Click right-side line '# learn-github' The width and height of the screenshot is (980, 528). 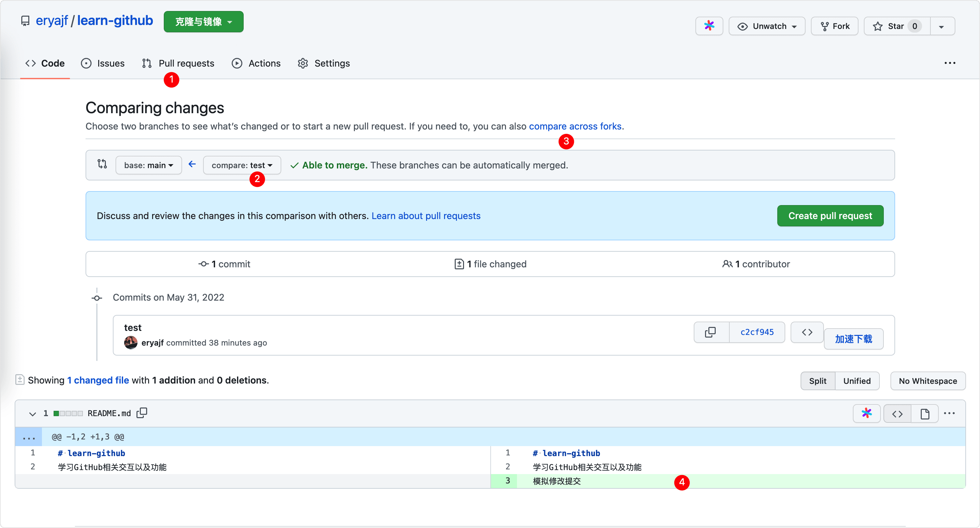click(566, 453)
